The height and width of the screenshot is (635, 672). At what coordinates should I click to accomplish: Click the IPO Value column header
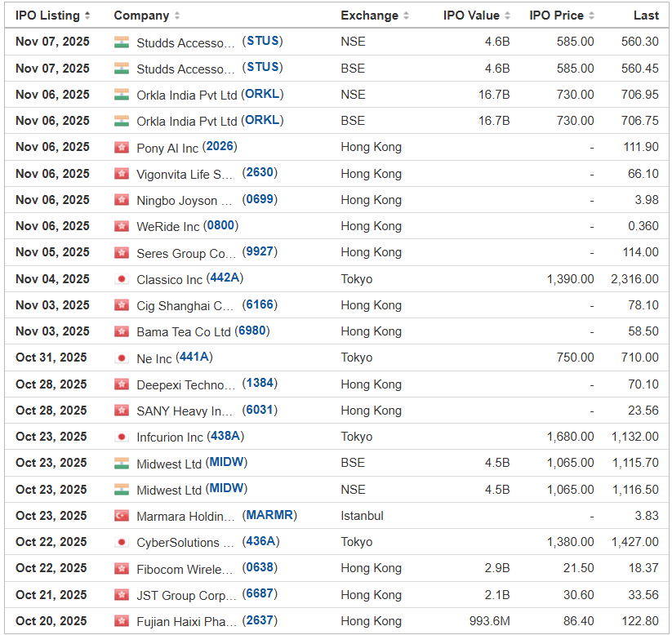471,16
